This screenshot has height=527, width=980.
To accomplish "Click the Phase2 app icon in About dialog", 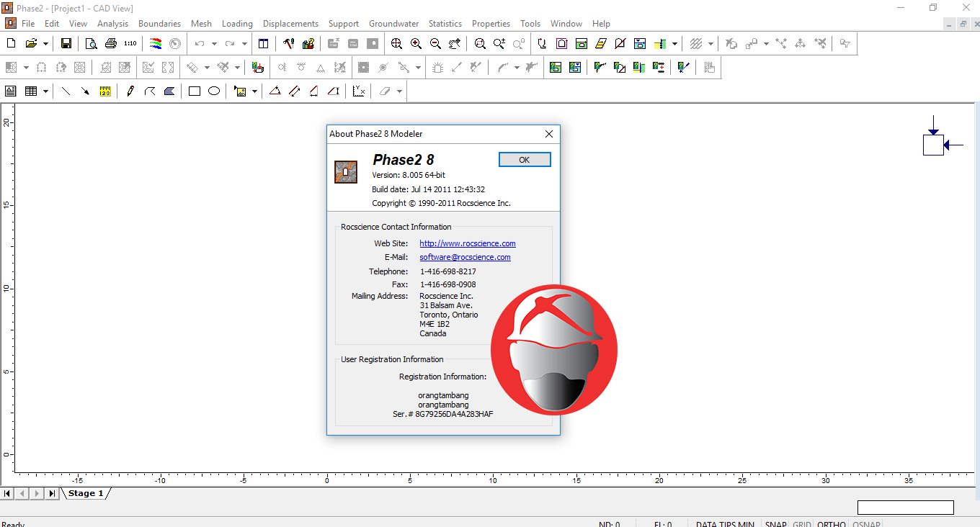I will [x=346, y=171].
